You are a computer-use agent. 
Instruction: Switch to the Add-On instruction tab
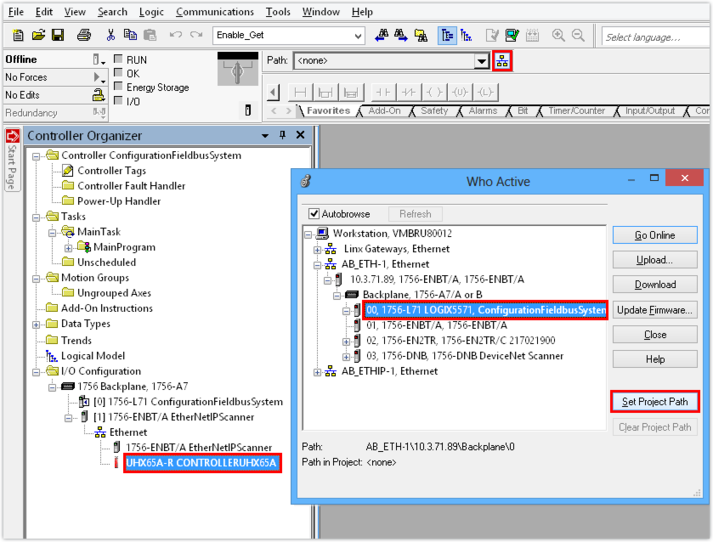(x=384, y=111)
